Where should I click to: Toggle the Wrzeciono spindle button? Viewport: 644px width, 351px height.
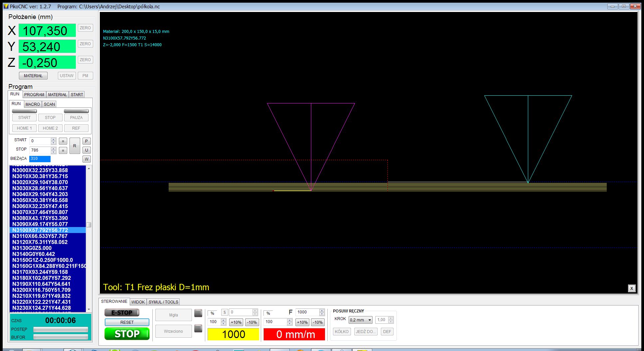174,331
